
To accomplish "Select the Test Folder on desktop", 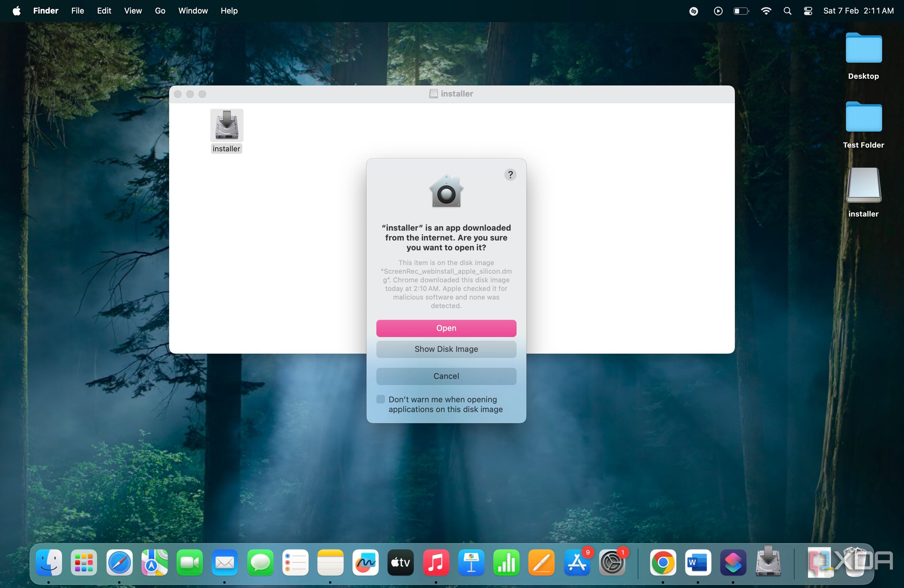I will point(863,117).
